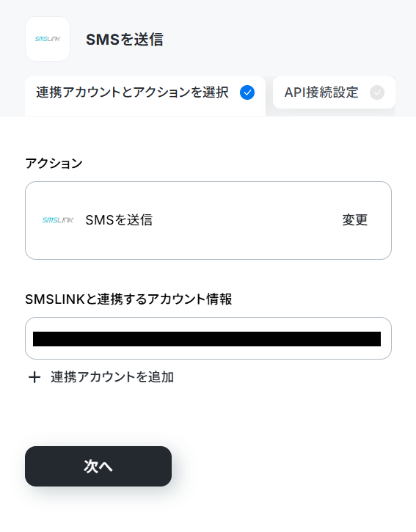The height and width of the screenshot is (532, 416).
Task: Click the redacted account name field
Action: pos(207,339)
